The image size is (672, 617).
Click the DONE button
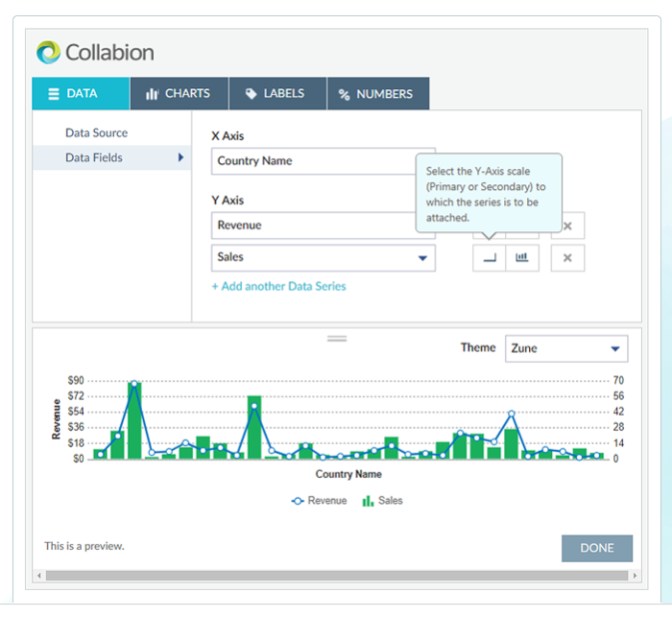click(x=596, y=548)
